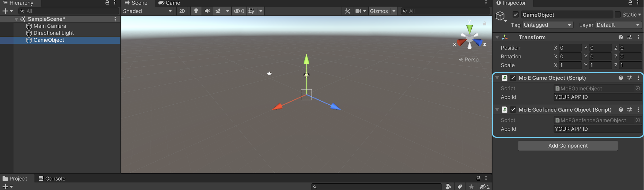
Task: Toggle the scene gizmo rotation lock
Action: (x=484, y=24)
